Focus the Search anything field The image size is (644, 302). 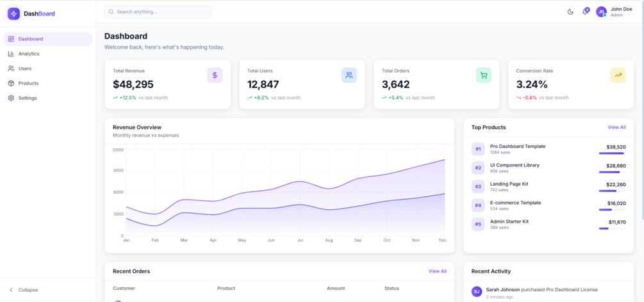pyautogui.click(x=158, y=12)
